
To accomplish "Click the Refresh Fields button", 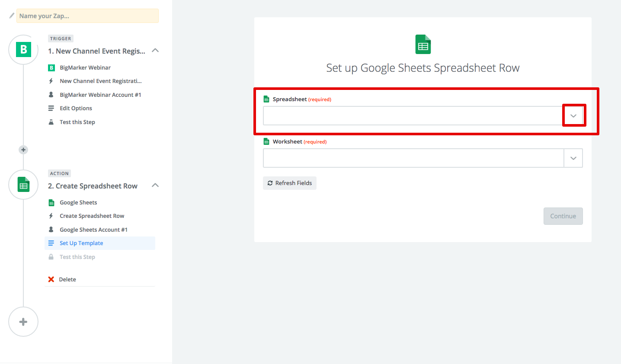I will 290,183.
